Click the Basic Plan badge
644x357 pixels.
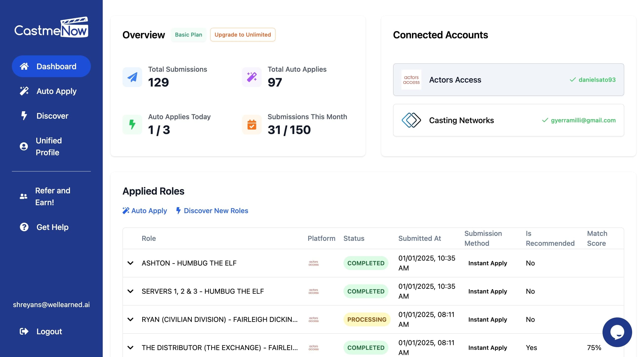pos(188,35)
